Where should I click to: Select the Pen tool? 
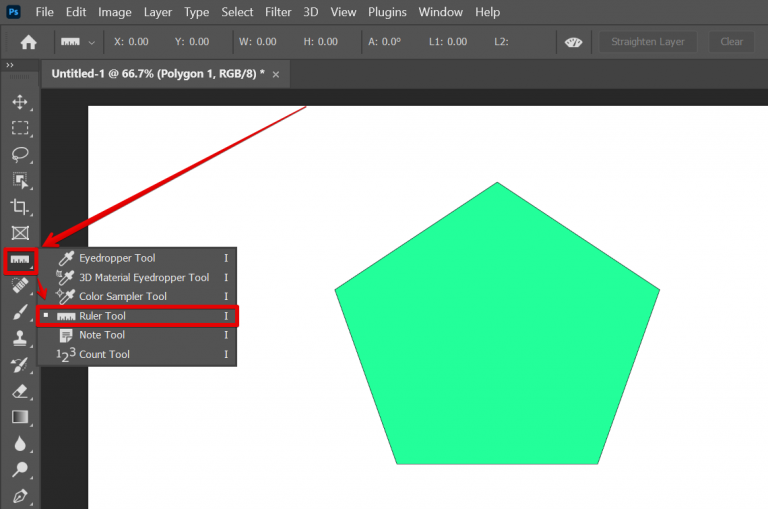click(x=19, y=495)
